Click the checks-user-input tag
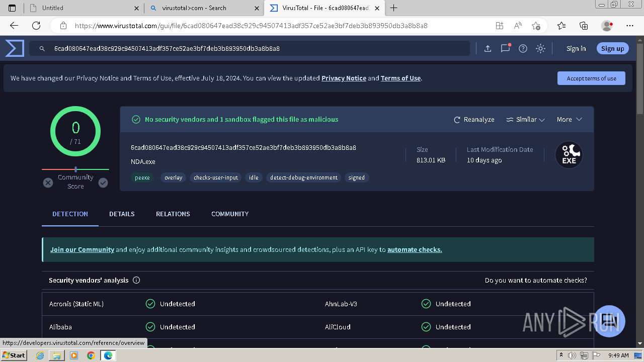Image resolution: width=644 pixels, height=362 pixels. pos(216,177)
